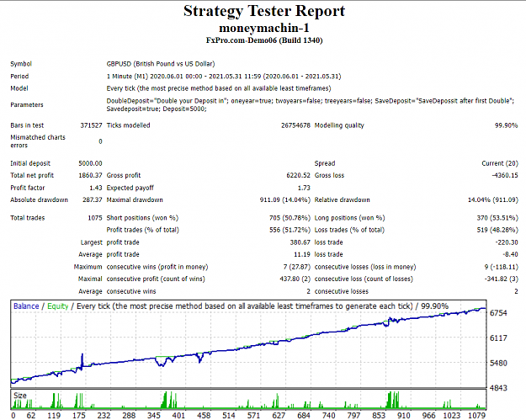Click the 'Equity' legend label in chart
526x420 pixels.
(x=58, y=306)
